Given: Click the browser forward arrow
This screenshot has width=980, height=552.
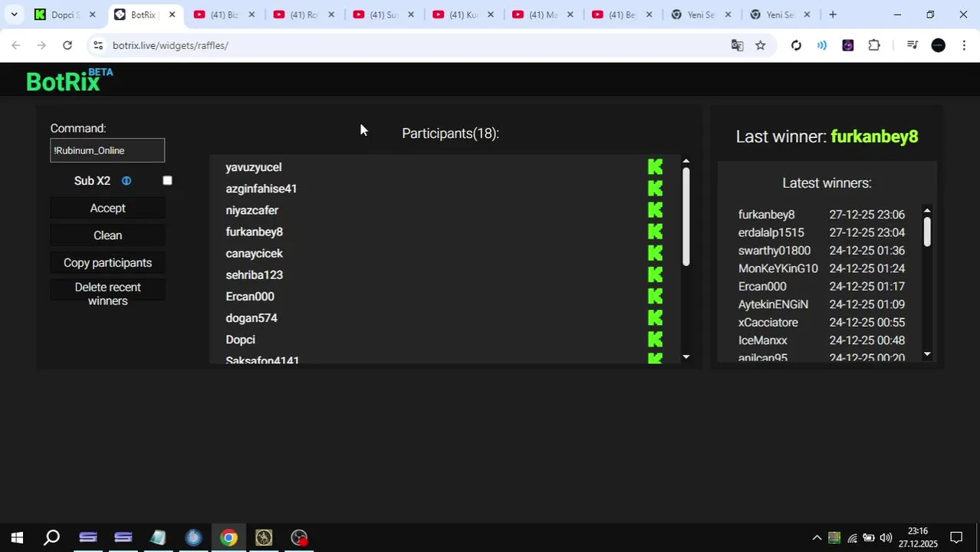Looking at the screenshot, I should tap(41, 45).
